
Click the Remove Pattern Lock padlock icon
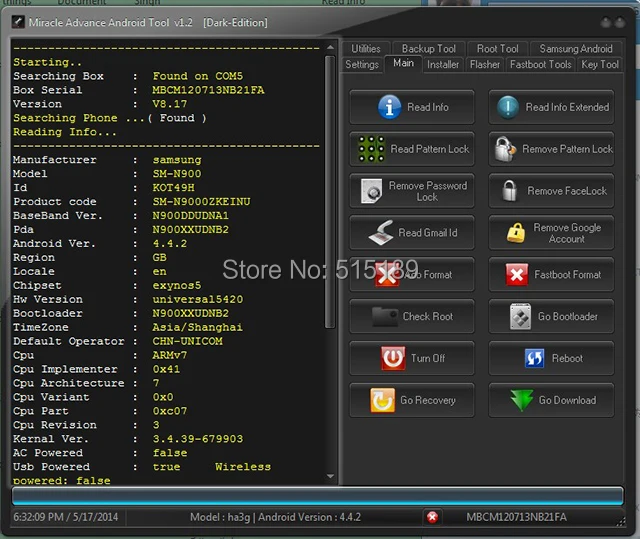click(x=504, y=149)
